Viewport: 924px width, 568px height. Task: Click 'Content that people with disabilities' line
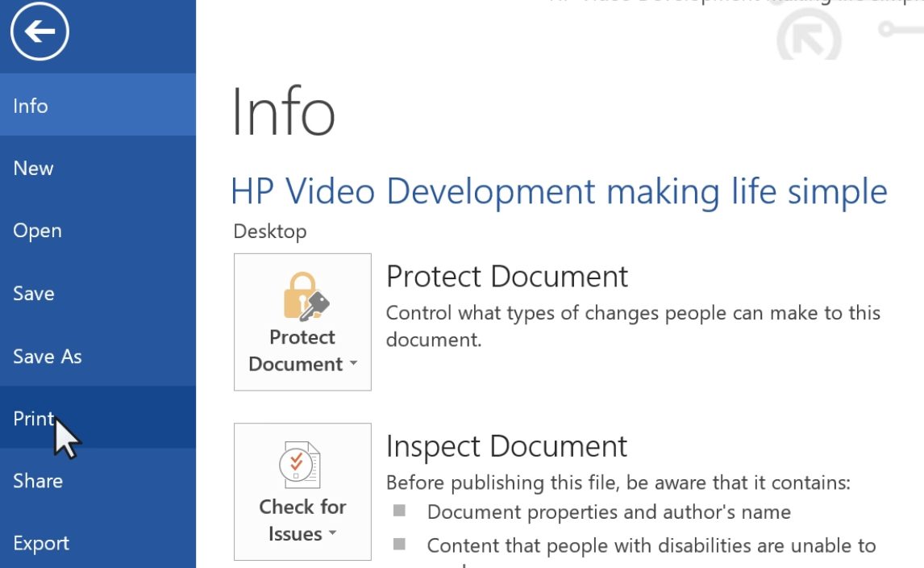point(651,546)
